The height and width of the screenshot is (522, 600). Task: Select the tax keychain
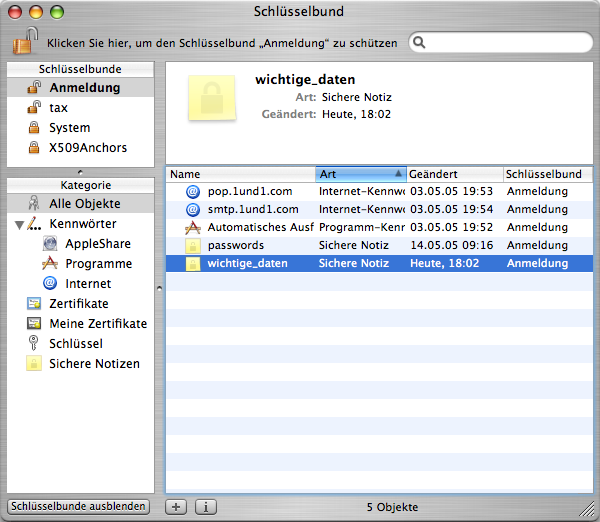(58, 108)
